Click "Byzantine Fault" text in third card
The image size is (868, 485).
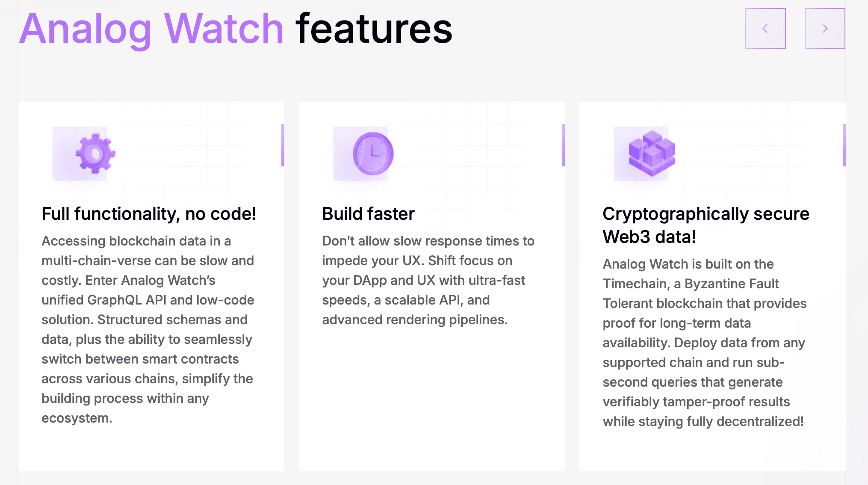(x=732, y=284)
